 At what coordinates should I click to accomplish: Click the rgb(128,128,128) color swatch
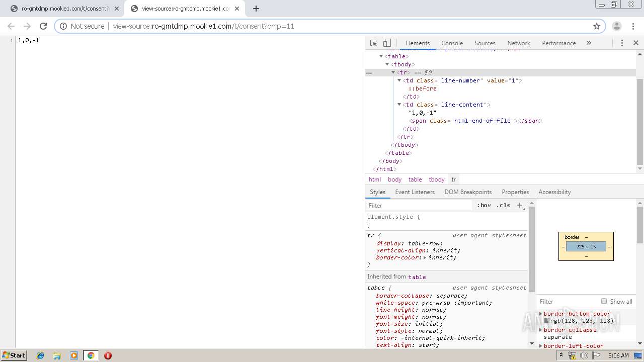(x=547, y=321)
